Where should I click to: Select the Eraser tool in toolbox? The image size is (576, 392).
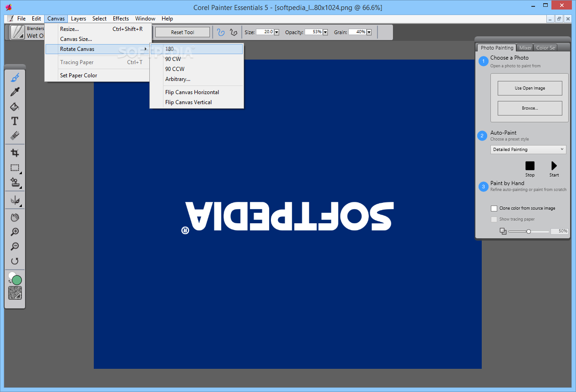15,135
